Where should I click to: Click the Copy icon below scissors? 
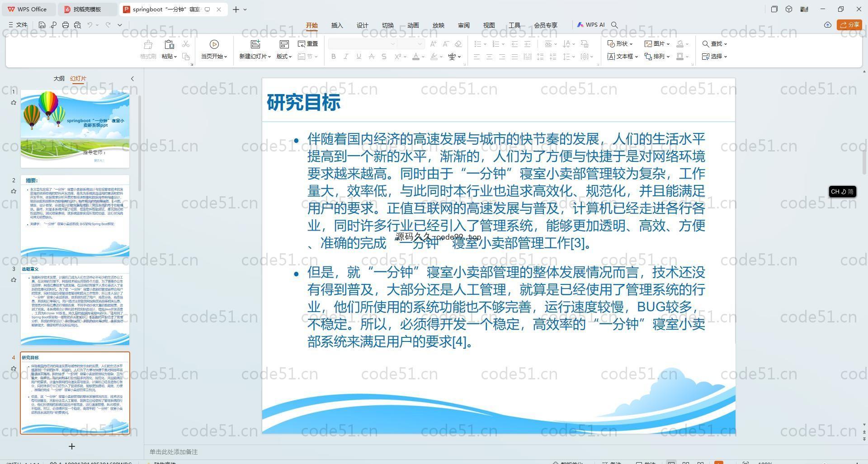tap(186, 57)
